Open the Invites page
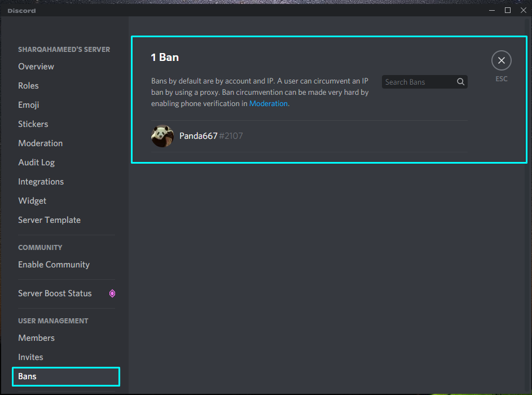Viewport: 532px width, 395px height. tap(30, 357)
